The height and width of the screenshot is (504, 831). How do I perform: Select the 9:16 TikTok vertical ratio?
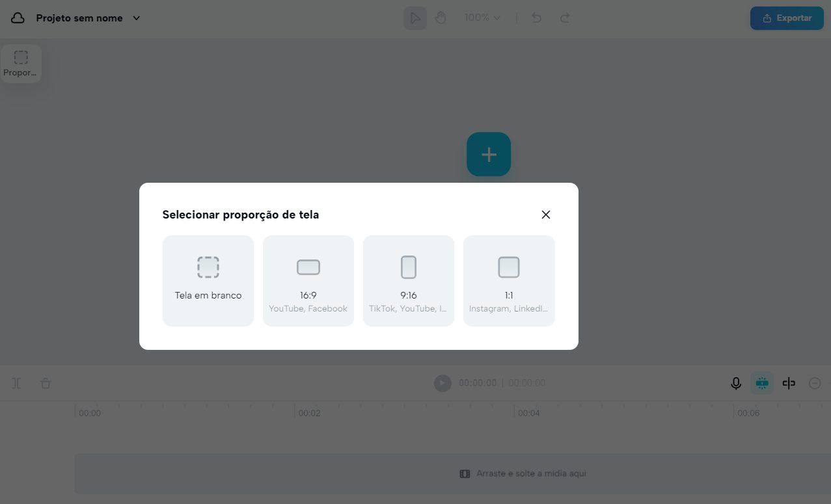click(409, 281)
